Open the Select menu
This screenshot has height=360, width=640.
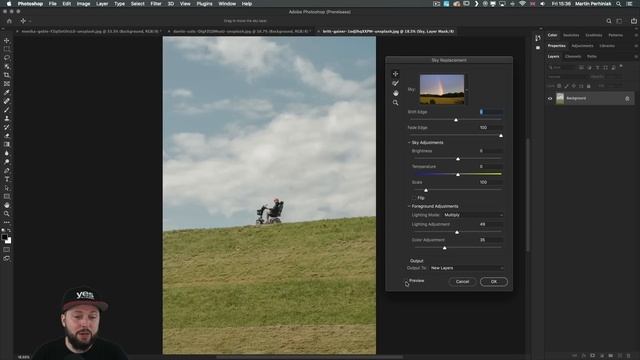[x=138, y=4]
